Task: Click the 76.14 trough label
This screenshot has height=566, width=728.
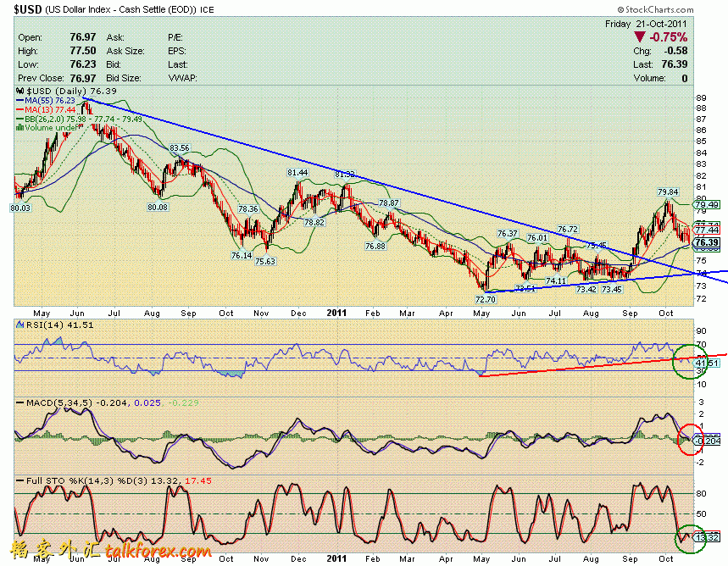Action: tap(242, 255)
